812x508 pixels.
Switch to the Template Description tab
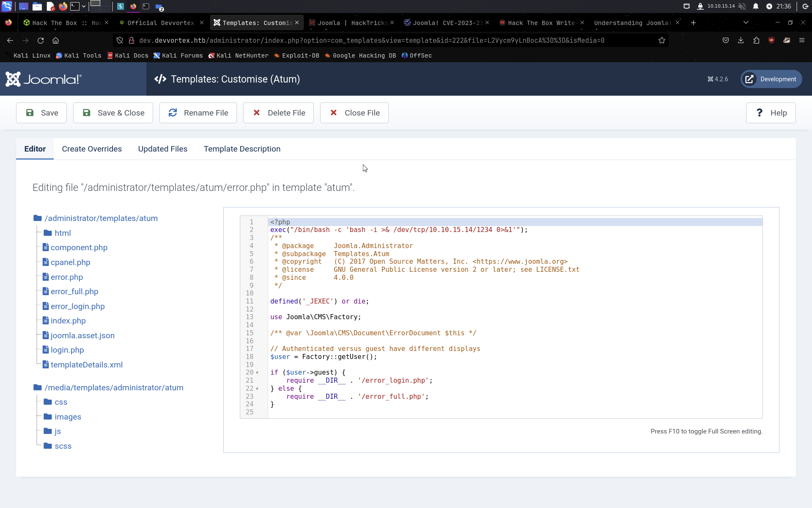point(242,149)
